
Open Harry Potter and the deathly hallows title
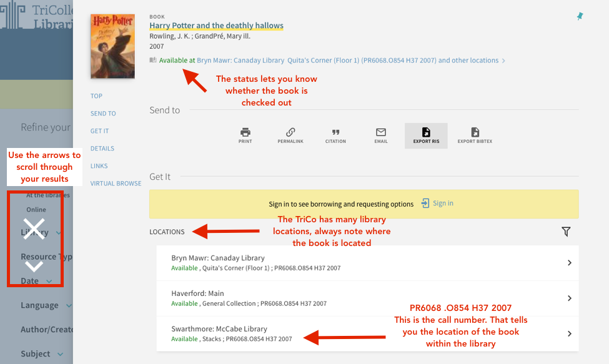[x=216, y=26]
